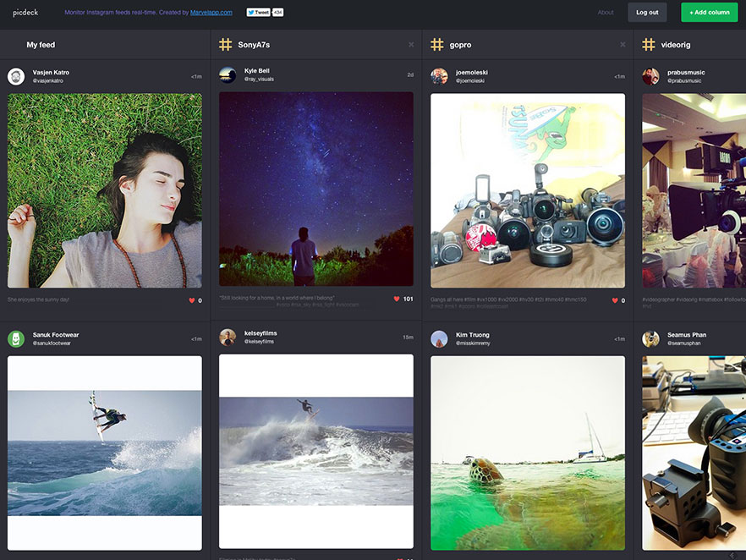The height and width of the screenshot is (560, 746).
Task: Click the 'Still looking for a home' caption
Action: click(277, 298)
